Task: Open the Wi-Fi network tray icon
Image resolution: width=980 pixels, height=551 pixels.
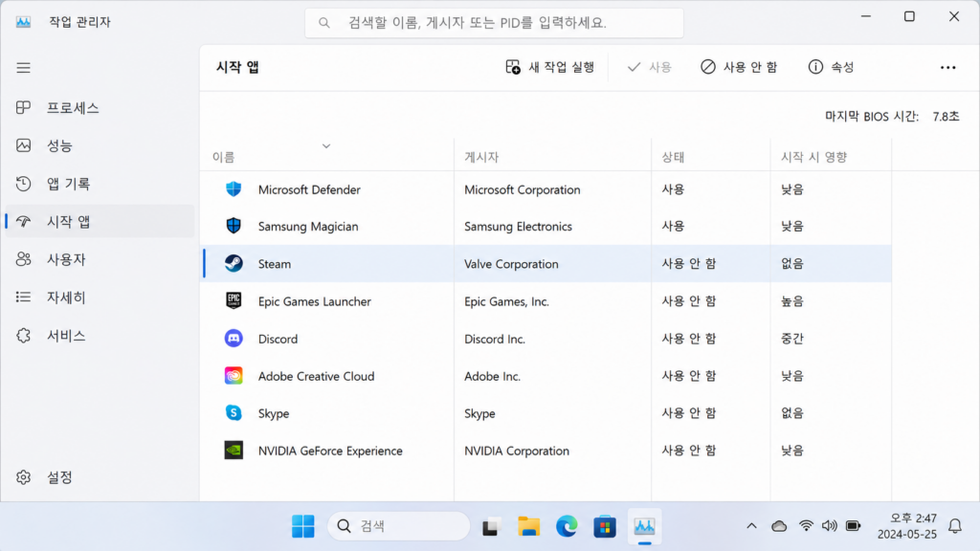Action: click(806, 526)
